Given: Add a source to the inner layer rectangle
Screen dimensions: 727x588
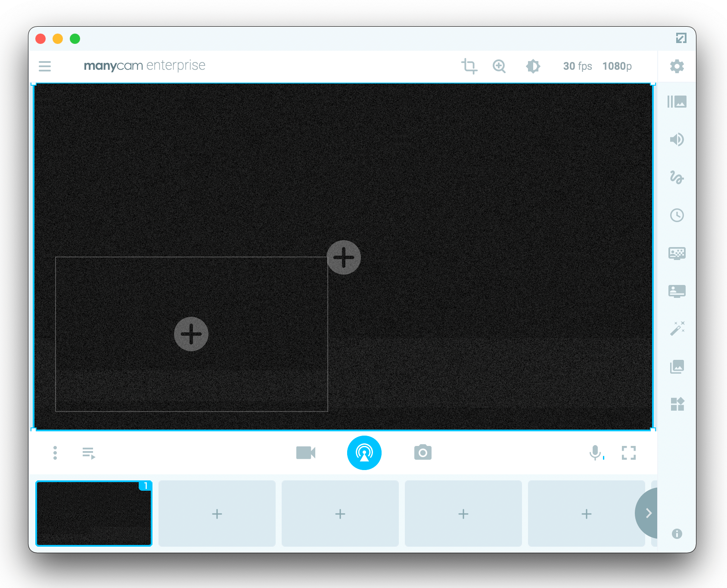Looking at the screenshot, I should tap(191, 334).
